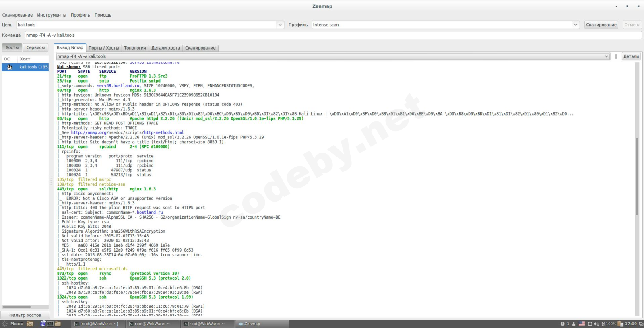Switch to the Топология tab
644x328 pixels.
coord(135,48)
